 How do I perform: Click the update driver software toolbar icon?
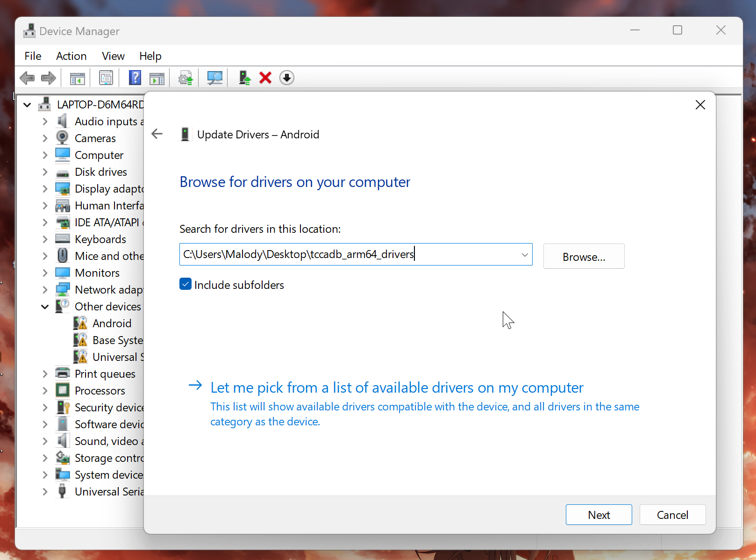(x=185, y=78)
